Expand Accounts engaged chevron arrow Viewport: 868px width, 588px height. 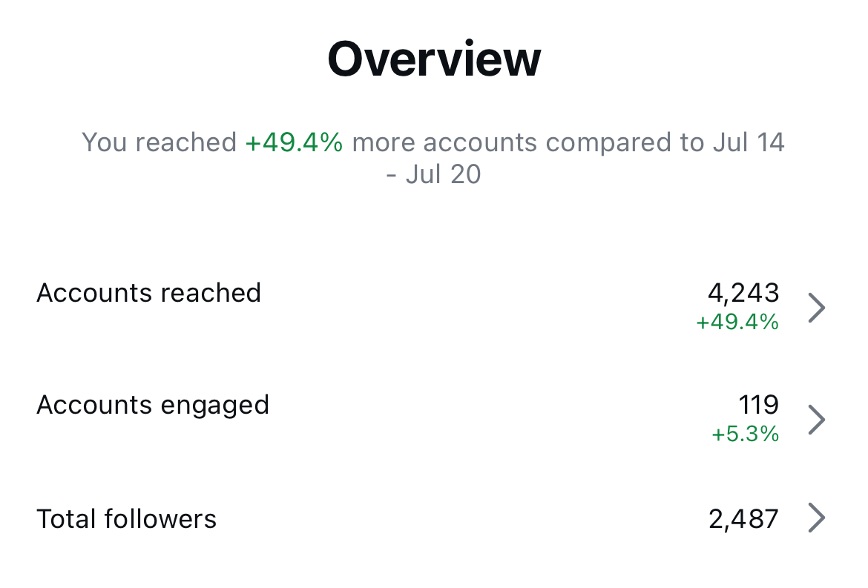click(x=815, y=419)
